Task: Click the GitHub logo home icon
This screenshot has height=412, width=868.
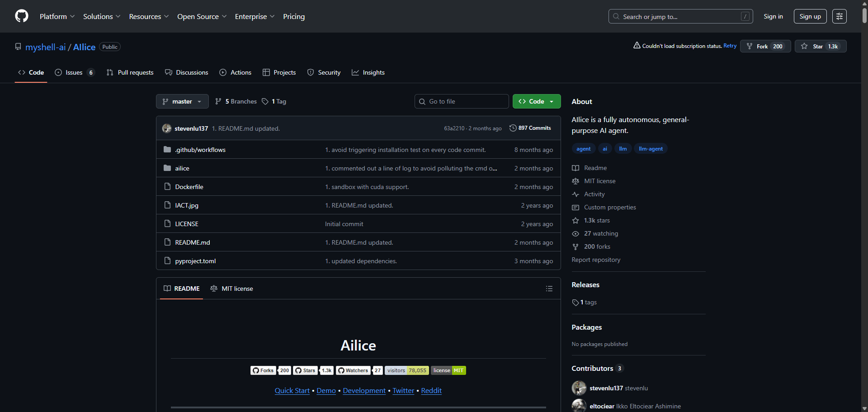Action: pyautogui.click(x=22, y=16)
